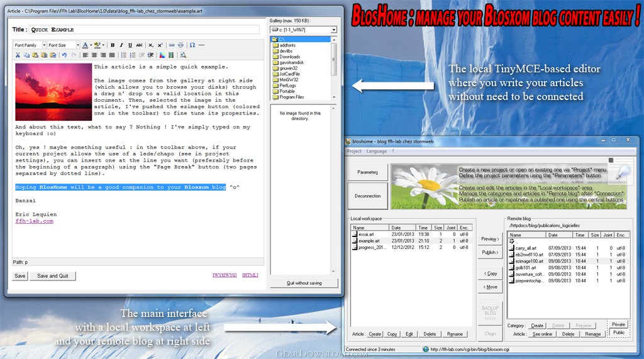The image size is (644, 359).
Task: Select the example.art row in the Local workspace
Action: (x=412, y=241)
